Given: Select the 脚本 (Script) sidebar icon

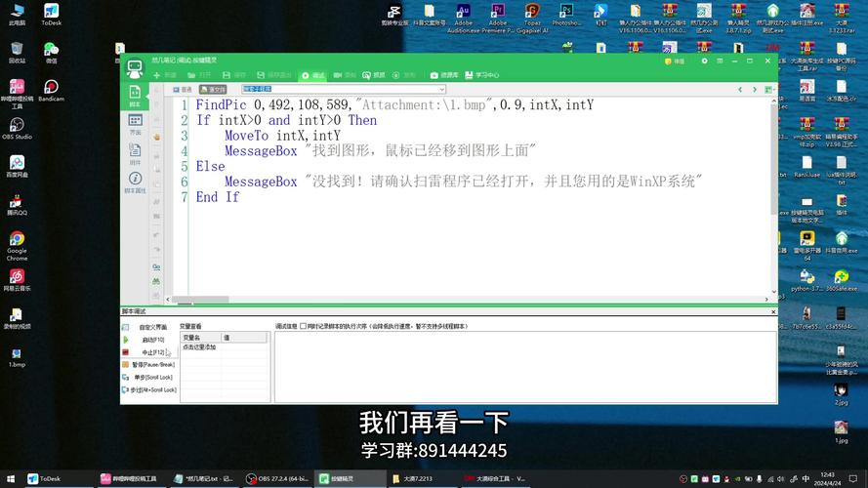Looking at the screenshot, I should point(135,96).
